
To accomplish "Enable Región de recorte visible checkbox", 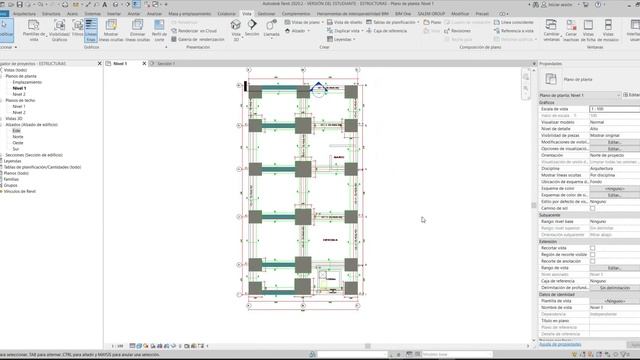I will coord(592,255).
